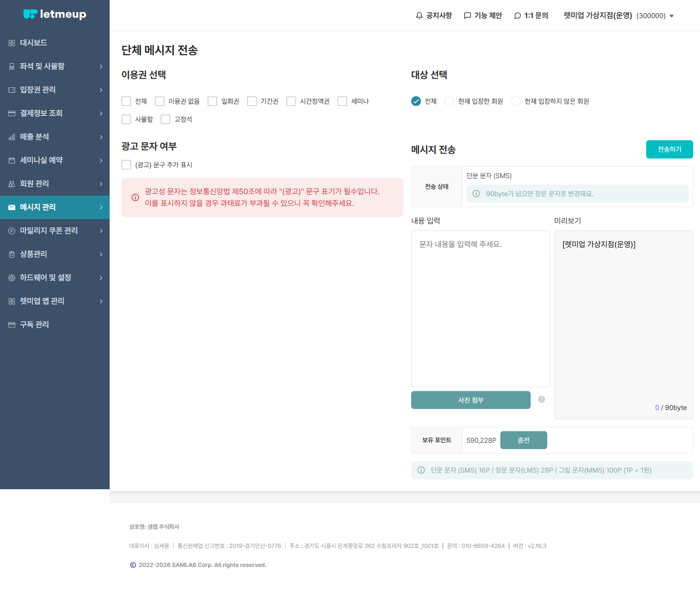Open the 마일리지 쿠폰 관리 menu item
The width and height of the screenshot is (700, 589).
click(x=55, y=231)
